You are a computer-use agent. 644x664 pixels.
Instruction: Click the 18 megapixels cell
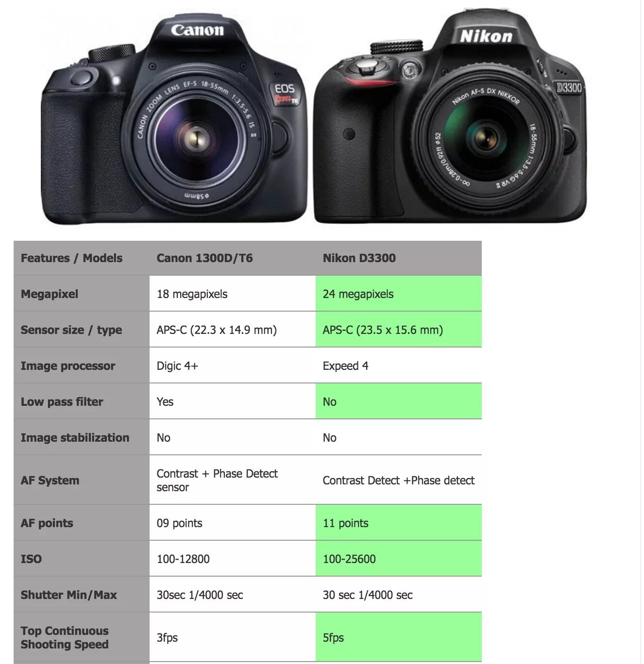click(233, 294)
